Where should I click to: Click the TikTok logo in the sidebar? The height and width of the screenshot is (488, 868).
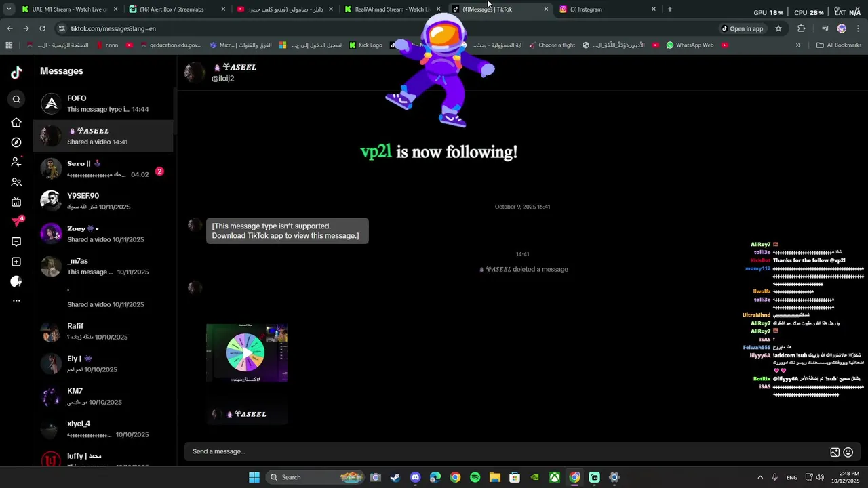[16, 73]
